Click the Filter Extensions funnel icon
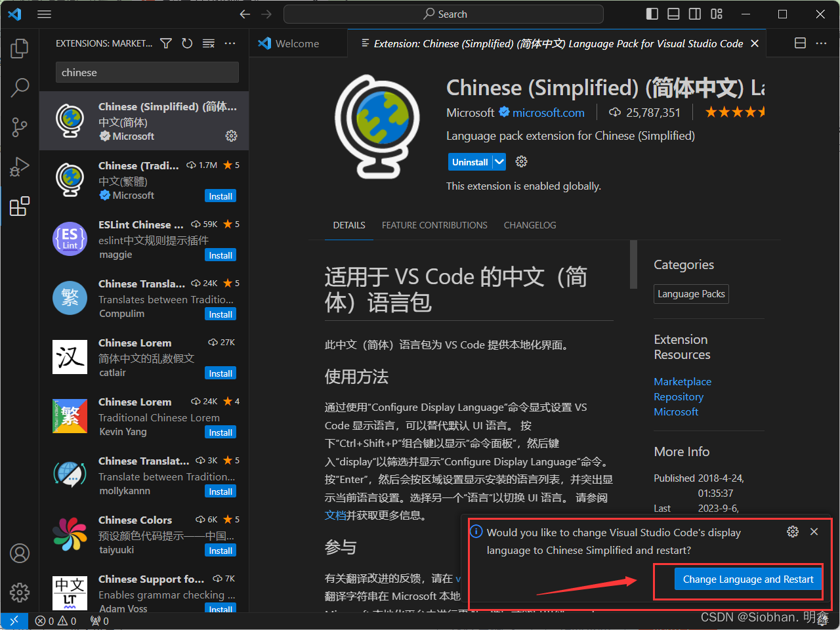 pyautogui.click(x=166, y=43)
